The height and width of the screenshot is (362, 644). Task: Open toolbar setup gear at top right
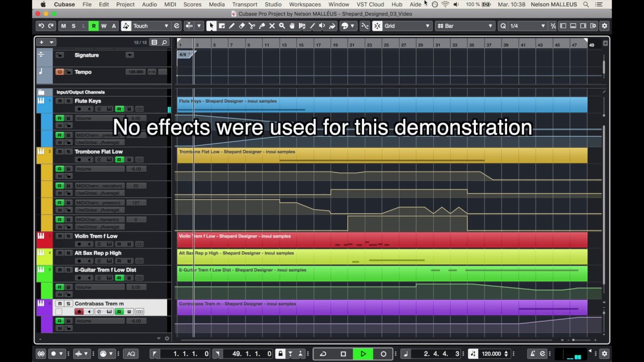click(x=604, y=26)
